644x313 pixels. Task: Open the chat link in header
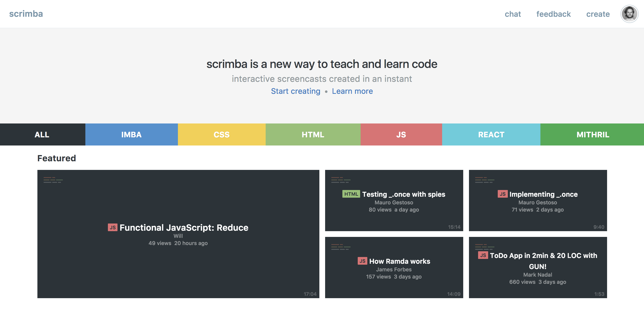(x=513, y=14)
